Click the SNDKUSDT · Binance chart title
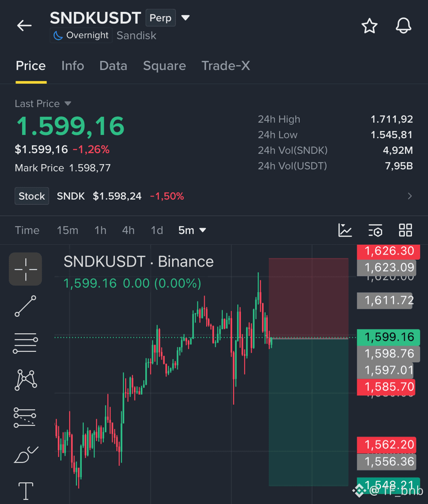The height and width of the screenshot is (504, 428). click(139, 262)
